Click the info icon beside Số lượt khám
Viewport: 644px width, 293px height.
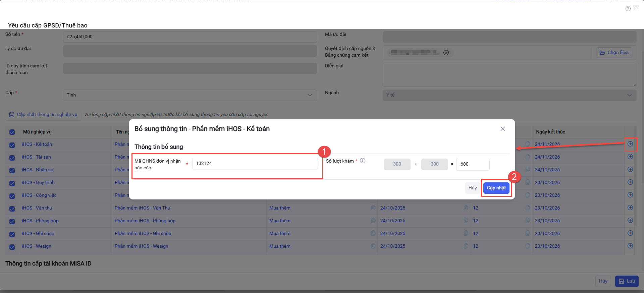pyautogui.click(x=363, y=161)
